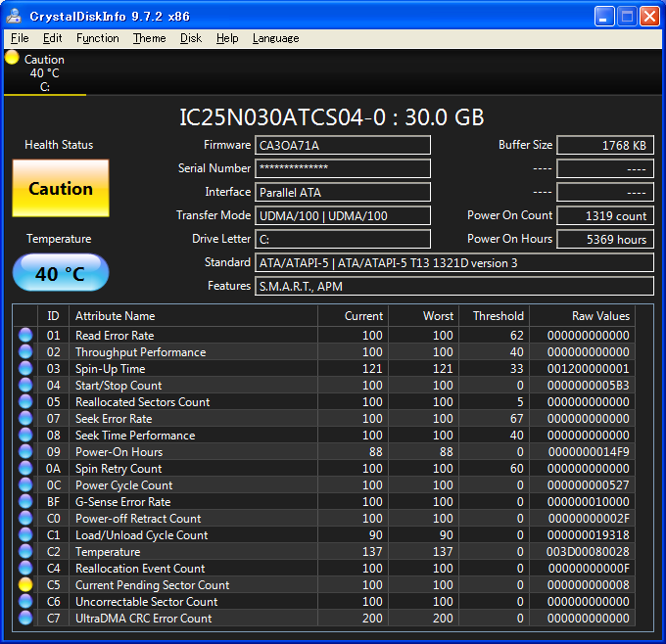The height and width of the screenshot is (644, 666).
Task: Click the CrystalDiskInfo title bar app icon
Action: pyautogui.click(x=15, y=16)
